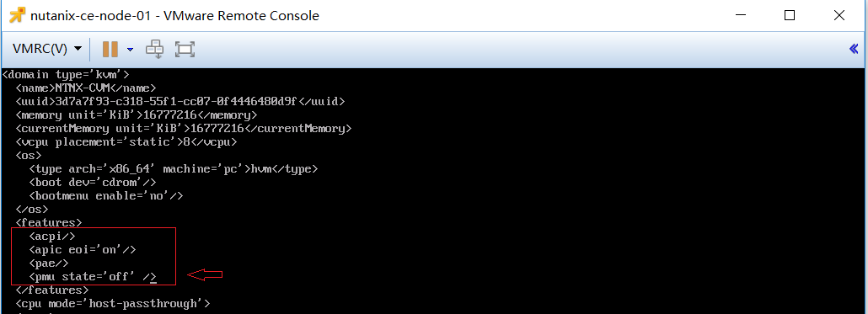The image size is (868, 314).
Task: Close the nutanix-ce-node-01 console window
Action: coord(842,15)
